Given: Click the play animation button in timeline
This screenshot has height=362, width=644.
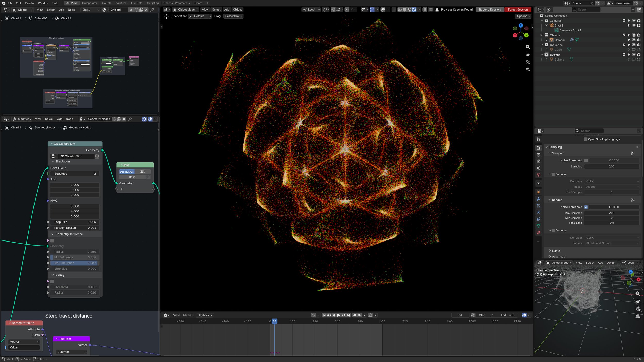Looking at the screenshot, I should 338,315.
